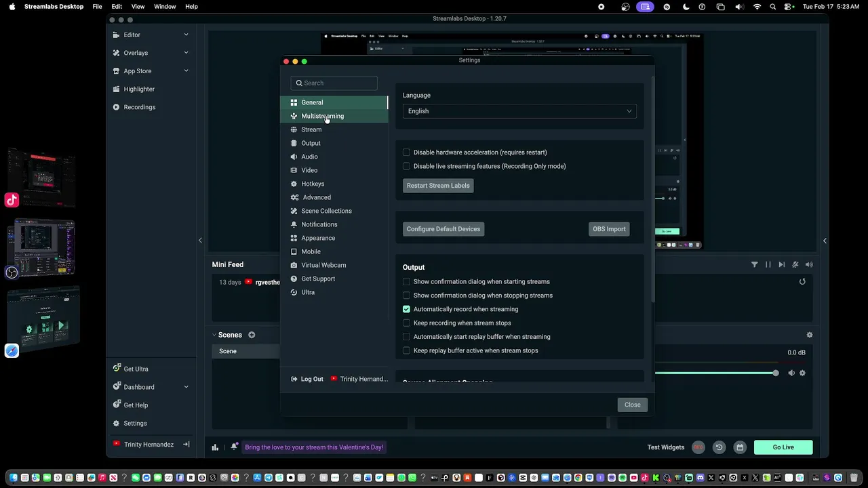Click the left preview panel collapse arrow
Viewport: 868px width, 488px height.
pyautogui.click(x=200, y=241)
